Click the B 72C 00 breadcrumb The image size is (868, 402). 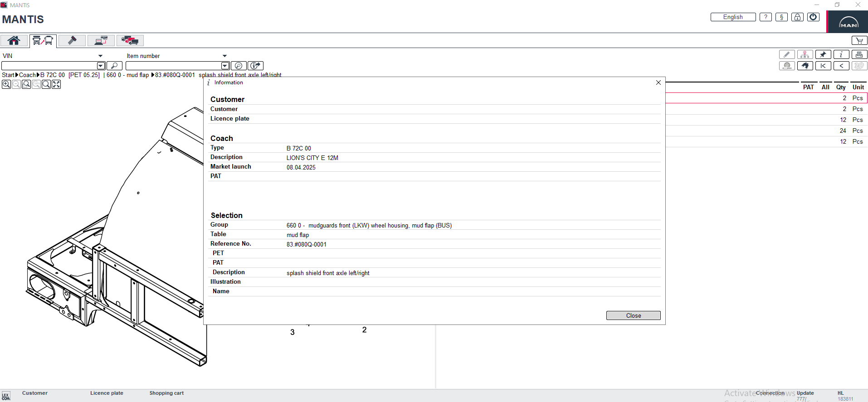tap(53, 75)
